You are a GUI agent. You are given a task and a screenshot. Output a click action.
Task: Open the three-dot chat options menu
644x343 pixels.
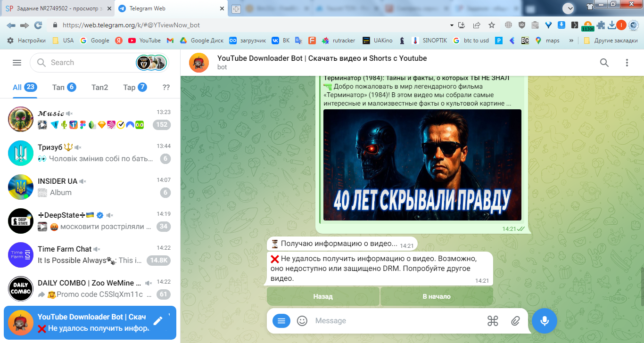pyautogui.click(x=627, y=63)
